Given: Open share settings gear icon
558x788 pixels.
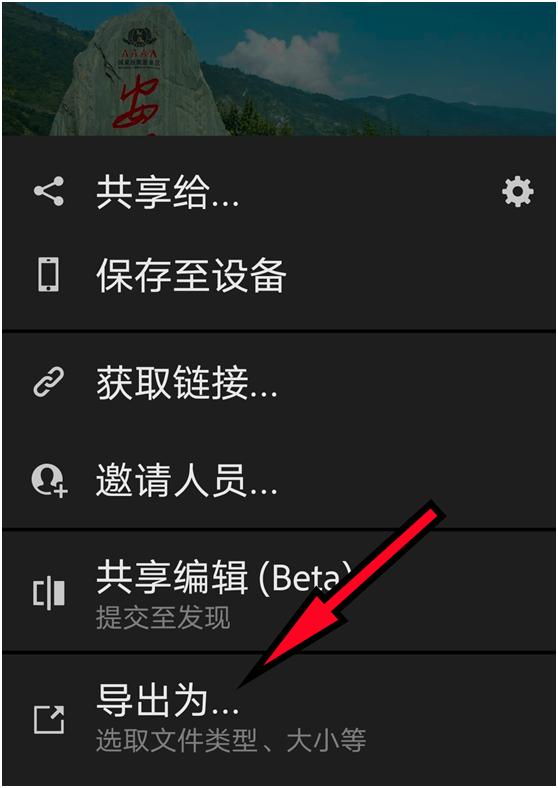Looking at the screenshot, I should point(518,191).
